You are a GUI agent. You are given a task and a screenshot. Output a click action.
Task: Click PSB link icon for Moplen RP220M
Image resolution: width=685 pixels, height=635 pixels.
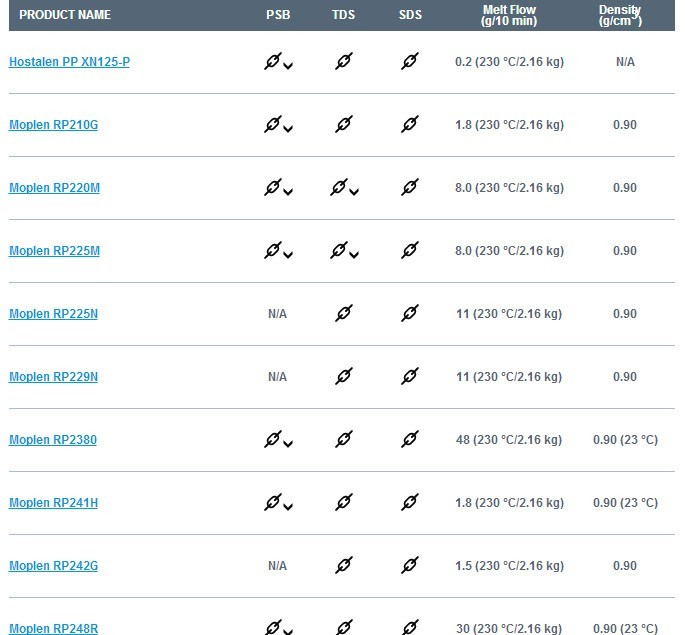[x=273, y=187]
